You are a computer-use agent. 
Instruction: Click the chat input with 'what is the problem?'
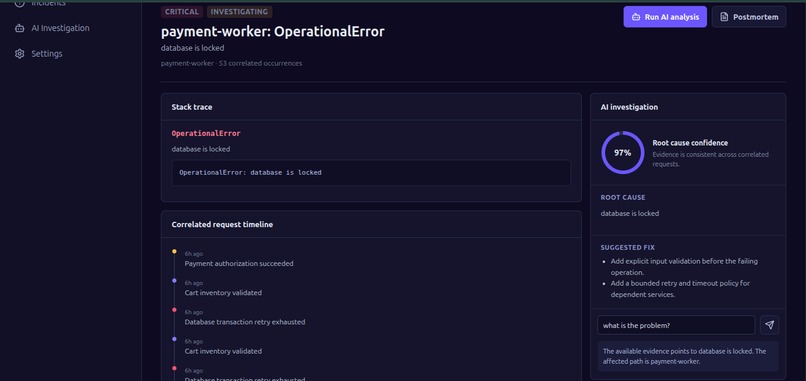(x=675, y=325)
